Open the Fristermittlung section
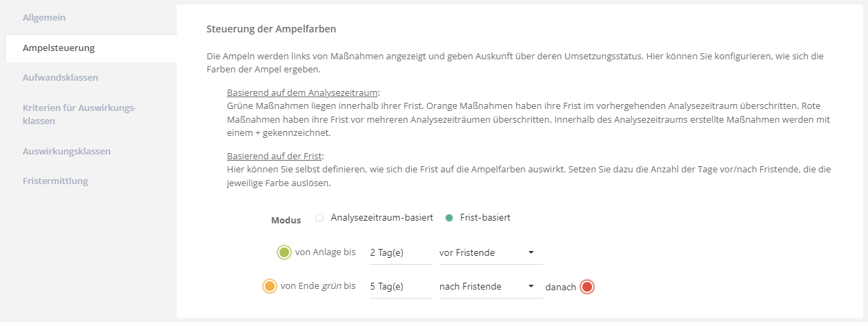The image size is (868, 322). (x=55, y=181)
